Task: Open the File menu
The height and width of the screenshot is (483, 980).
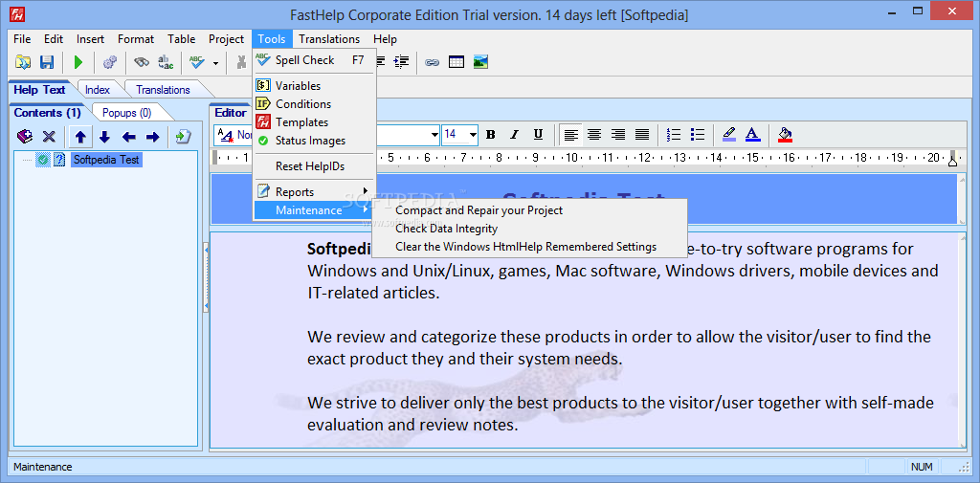Action: pos(22,39)
